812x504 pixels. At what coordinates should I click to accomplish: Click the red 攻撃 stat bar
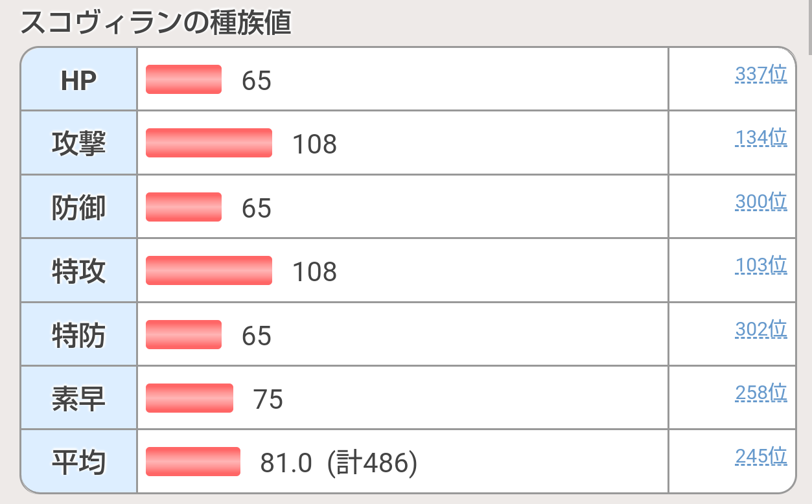209,143
